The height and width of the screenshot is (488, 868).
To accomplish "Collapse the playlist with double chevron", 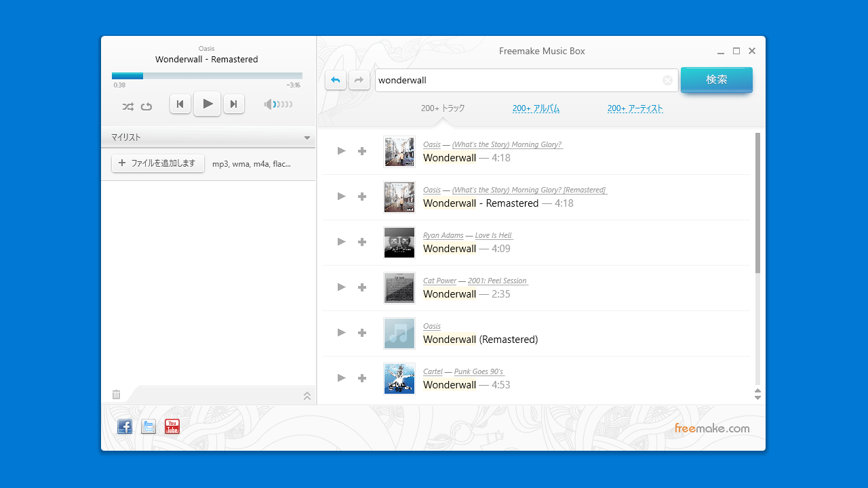I will [x=307, y=396].
